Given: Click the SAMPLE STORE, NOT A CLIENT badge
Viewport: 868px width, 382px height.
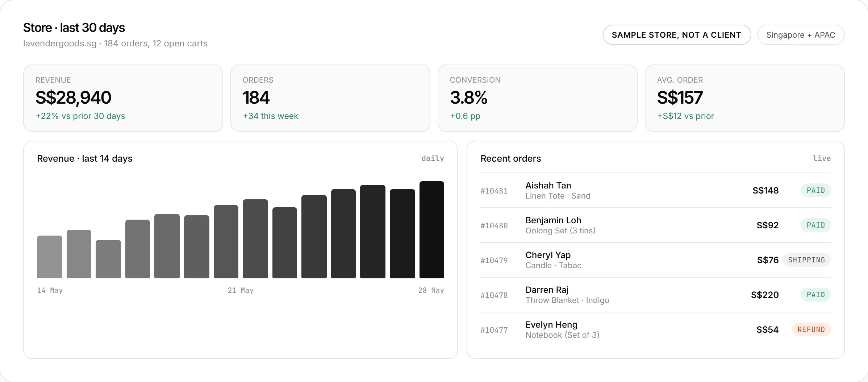Looking at the screenshot, I should tap(677, 35).
